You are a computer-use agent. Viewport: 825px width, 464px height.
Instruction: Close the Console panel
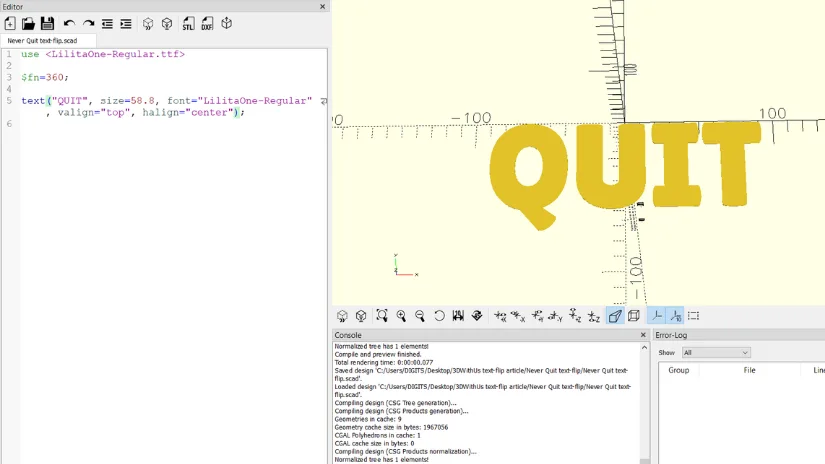(643, 335)
